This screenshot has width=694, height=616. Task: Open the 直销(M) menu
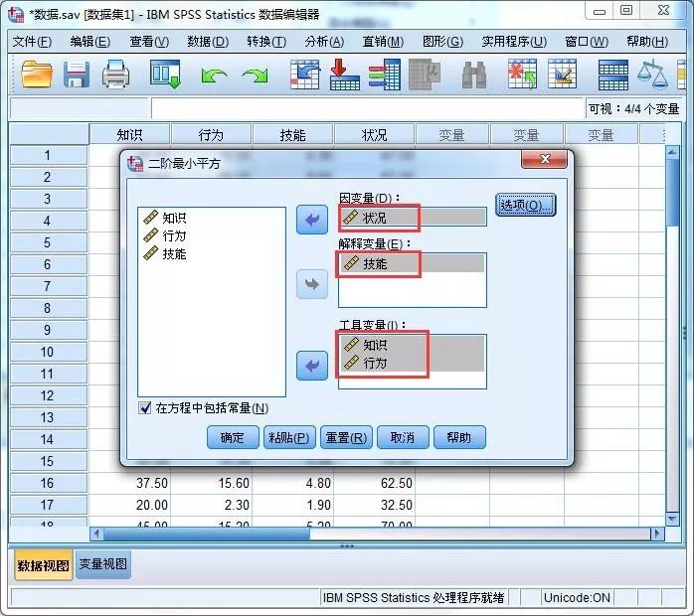pyautogui.click(x=383, y=42)
